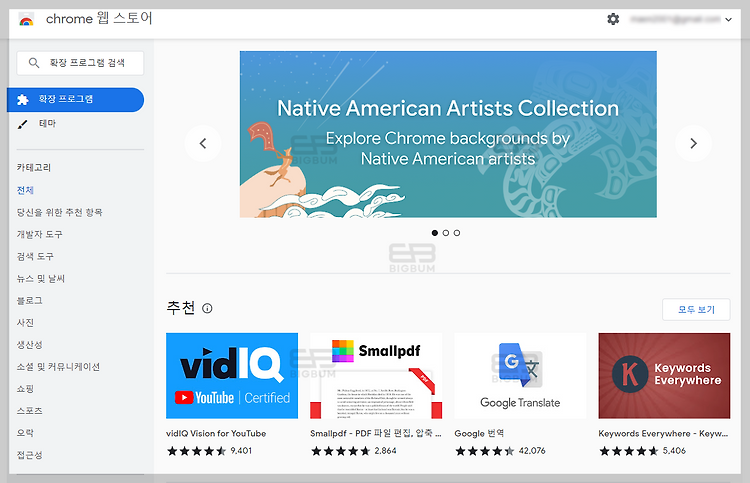Select the second carousel dot

pos(446,233)
